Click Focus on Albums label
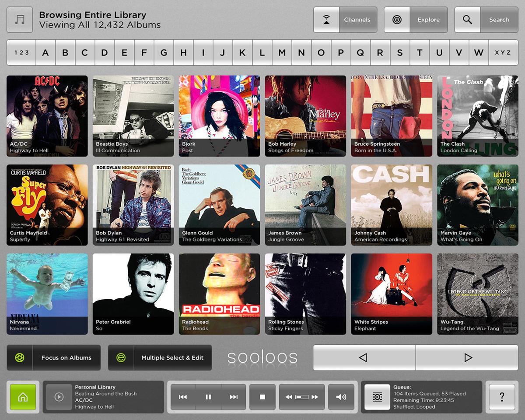 coord(66,357)
